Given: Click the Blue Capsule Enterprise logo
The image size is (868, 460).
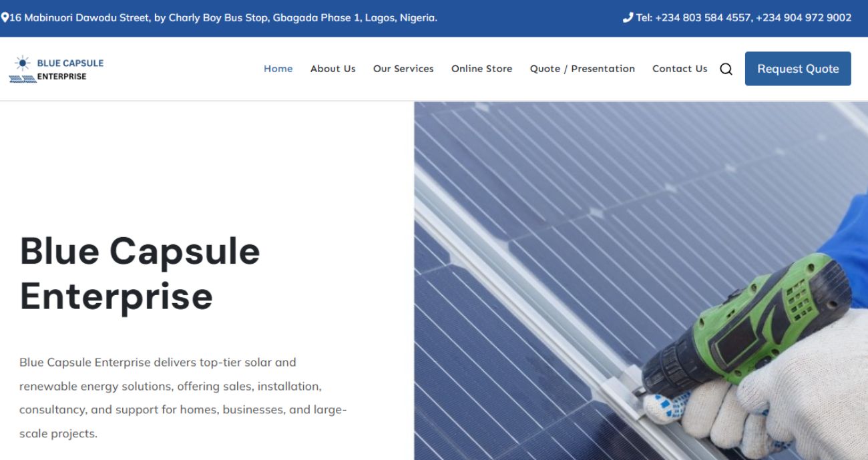Looking at the screenshot, I should tap(56, 69).
